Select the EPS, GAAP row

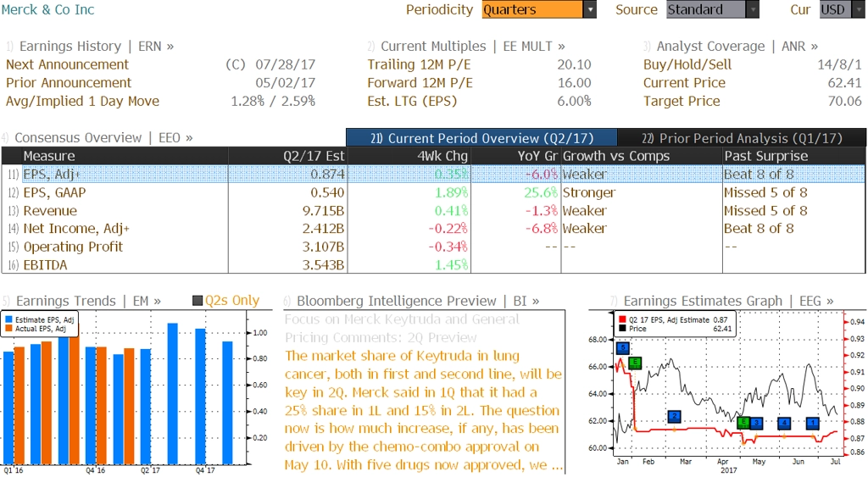click(x=433, y=192)
